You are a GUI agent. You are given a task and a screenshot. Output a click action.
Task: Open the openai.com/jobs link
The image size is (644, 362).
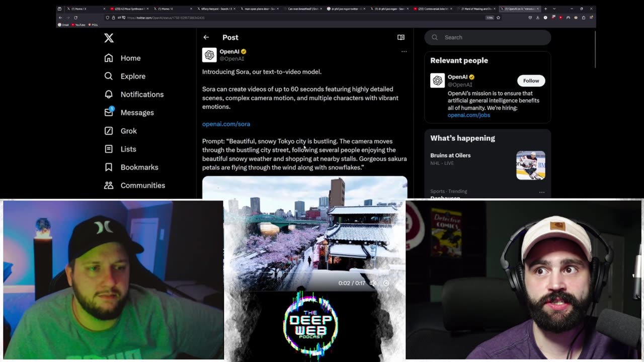(469, 115)
